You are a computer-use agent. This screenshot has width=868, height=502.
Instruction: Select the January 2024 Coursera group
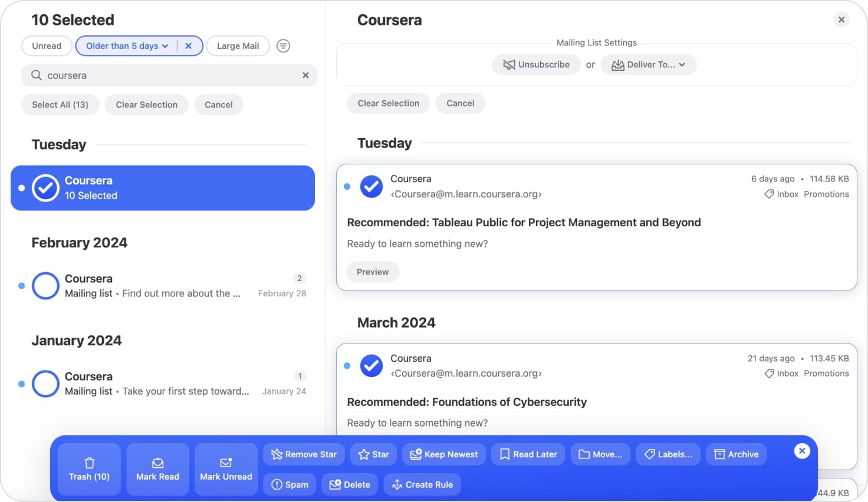coord(45,384)
